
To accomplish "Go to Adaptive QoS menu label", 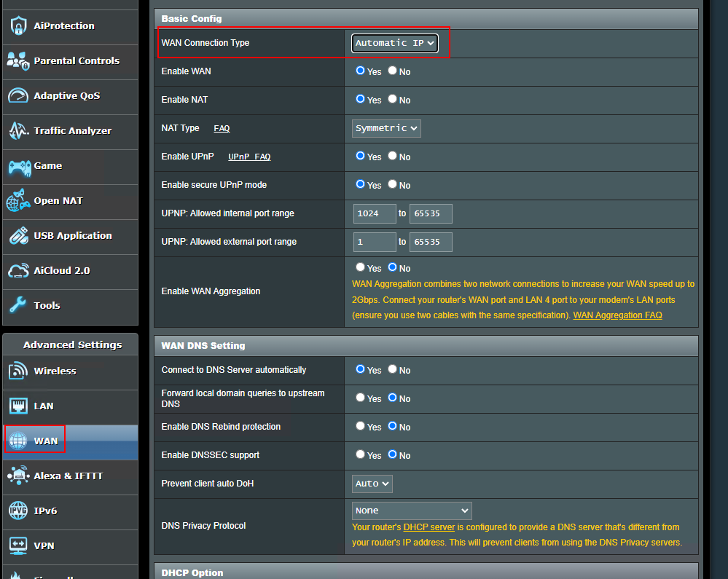I will [67, 95].
